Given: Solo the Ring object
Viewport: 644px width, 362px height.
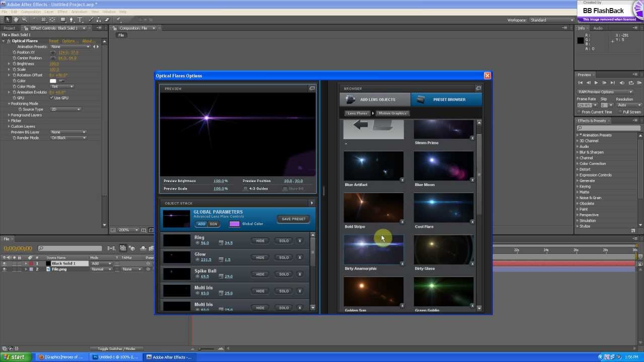Looking at the screenshot, I should tap(284, 241).
